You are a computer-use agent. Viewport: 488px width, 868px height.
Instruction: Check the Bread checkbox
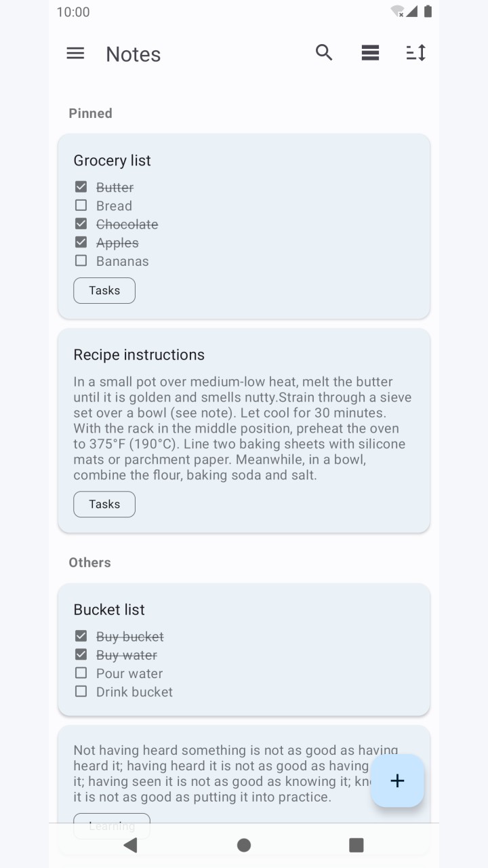click(x=81, y=205)
